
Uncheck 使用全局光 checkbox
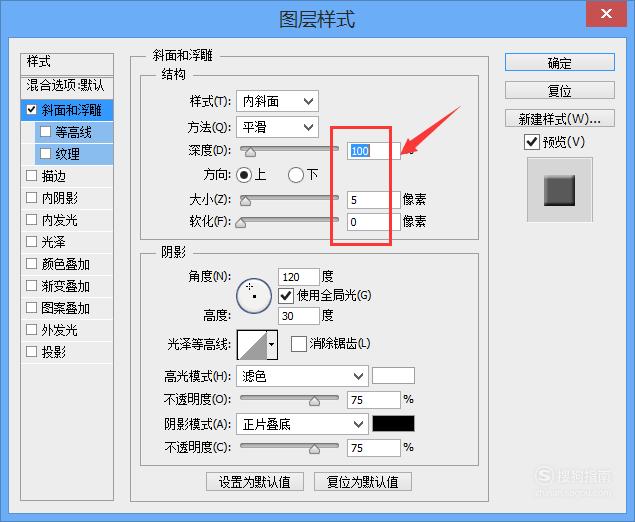coord(286,296)
